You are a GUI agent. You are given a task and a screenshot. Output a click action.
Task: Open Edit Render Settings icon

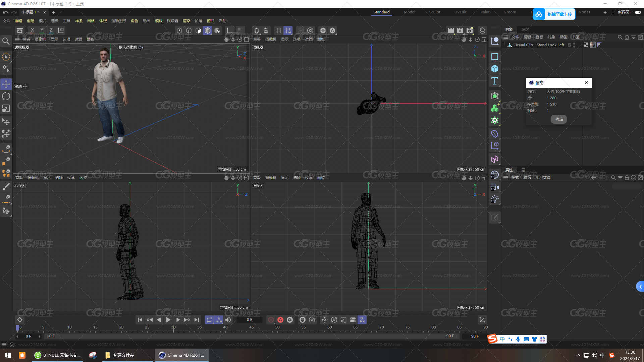coord(470,31)
